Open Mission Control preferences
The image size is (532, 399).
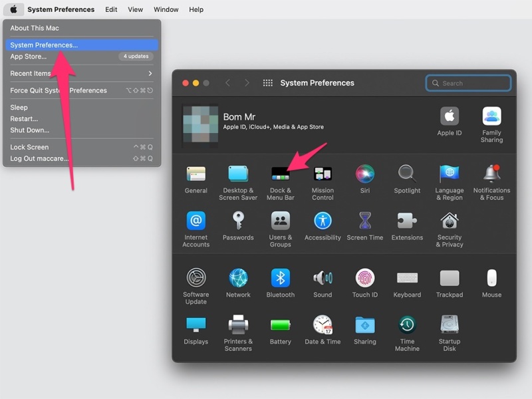pos(323,174)
